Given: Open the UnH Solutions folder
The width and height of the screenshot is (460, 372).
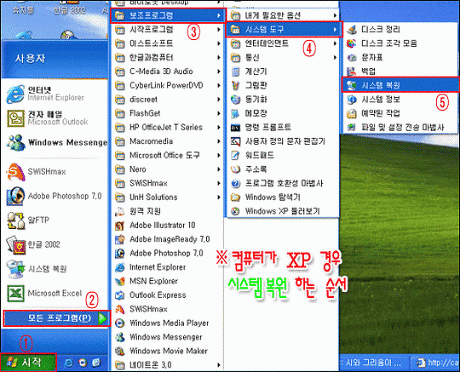Looking at the screenshot, I should coord(168,197).
